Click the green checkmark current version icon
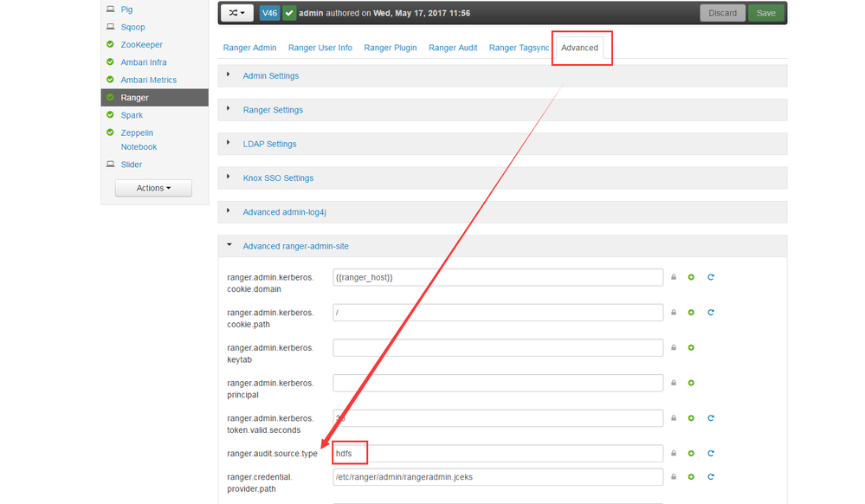 point(289,13)
